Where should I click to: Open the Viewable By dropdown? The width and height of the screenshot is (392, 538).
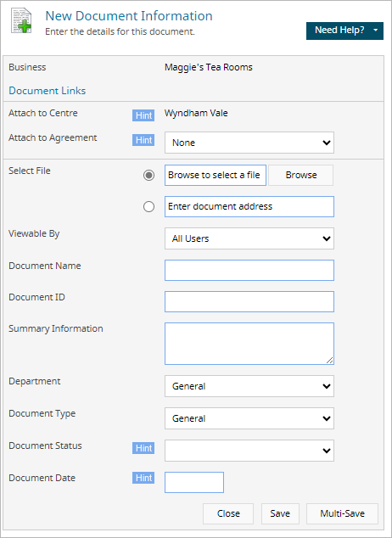[x=249, y=238]
